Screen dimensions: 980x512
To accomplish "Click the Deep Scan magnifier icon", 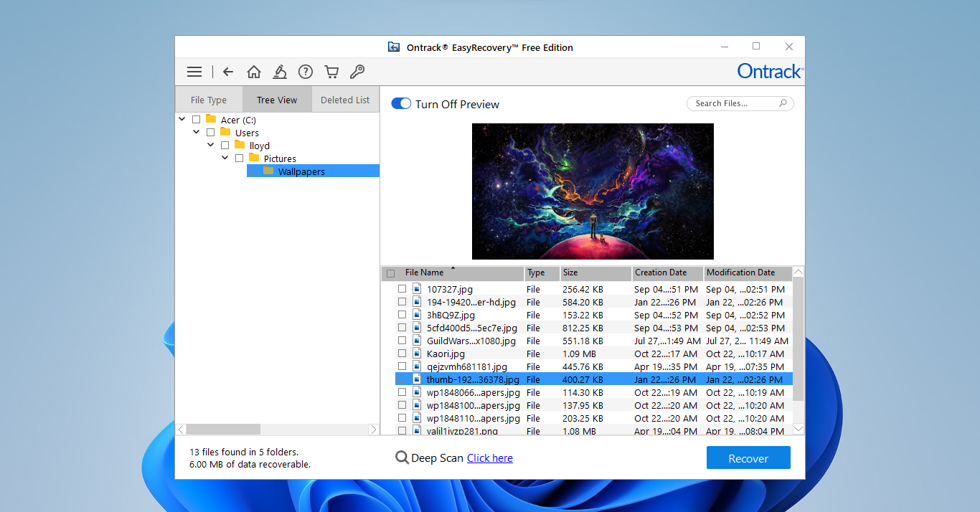I will pos(402,458).
